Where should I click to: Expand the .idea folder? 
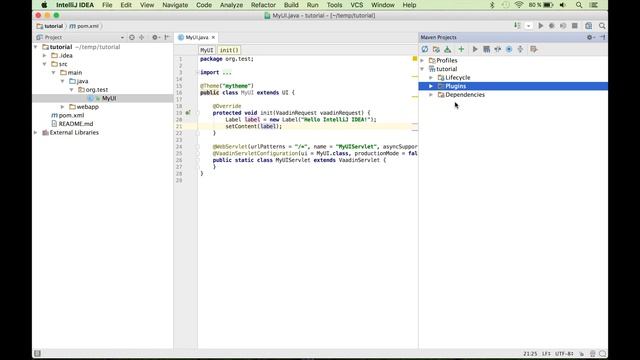(x=44, y=56)
